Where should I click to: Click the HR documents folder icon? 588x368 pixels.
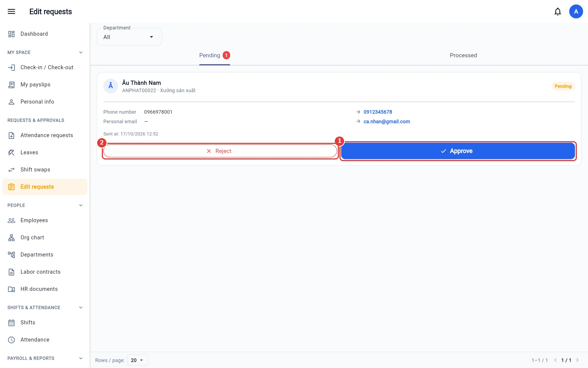tap(11, 289)
